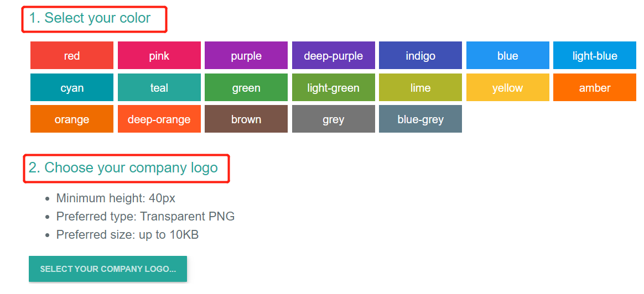Select the deep-purple color
This screenshot has height=294, width=644.
pos(334,55)
